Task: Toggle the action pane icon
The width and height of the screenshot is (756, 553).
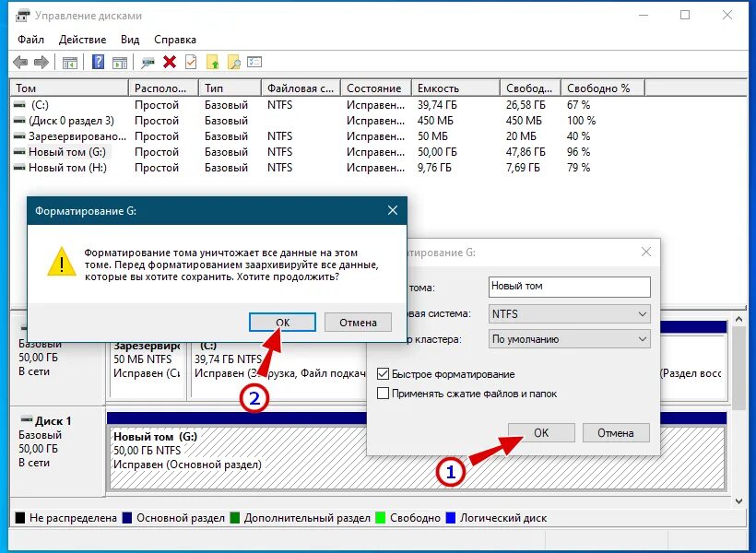Action: point(120,62)
